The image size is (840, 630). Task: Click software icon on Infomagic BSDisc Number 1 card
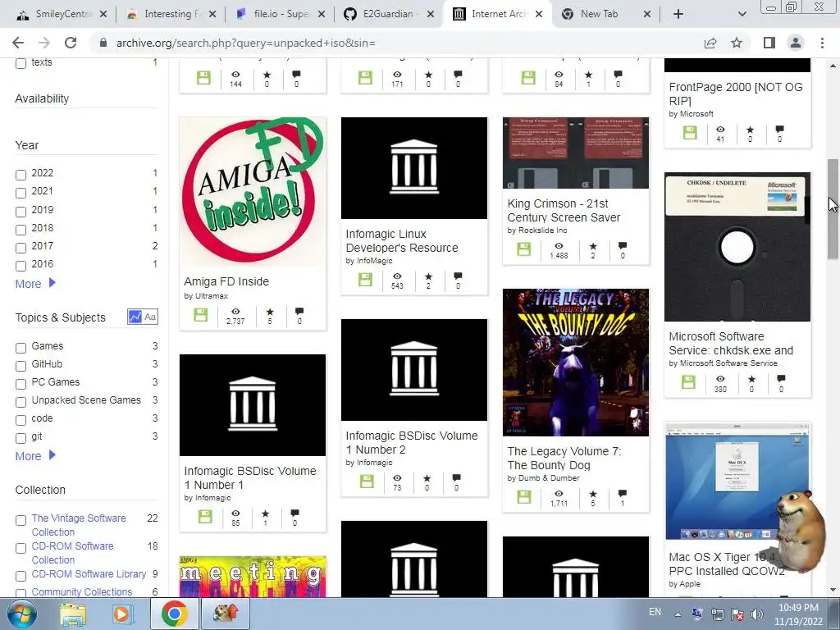click(x=205, y=517)
